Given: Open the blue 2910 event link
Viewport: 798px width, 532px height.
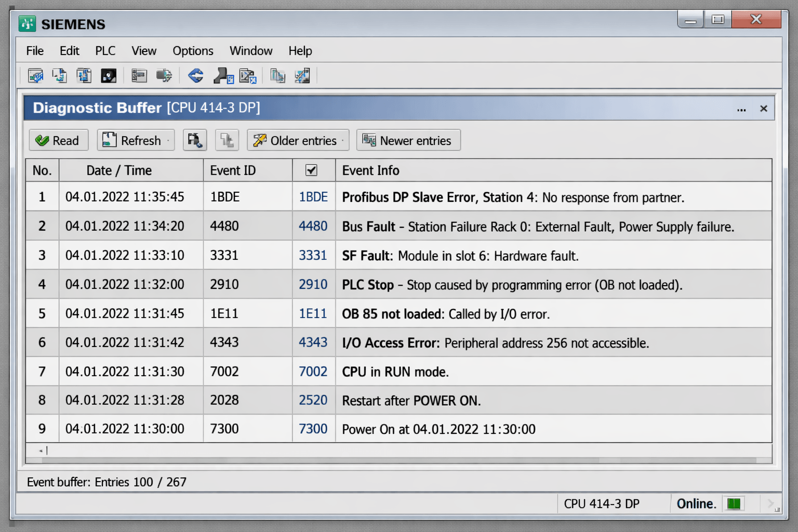Looking at the screenshot, I should pyautogui.click(x=313, y=284).
